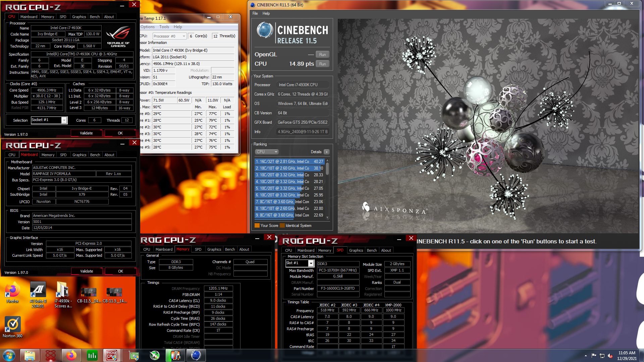Click the red atom-shaped taskbar icon

pyautogui.click(x=51, y=355)
